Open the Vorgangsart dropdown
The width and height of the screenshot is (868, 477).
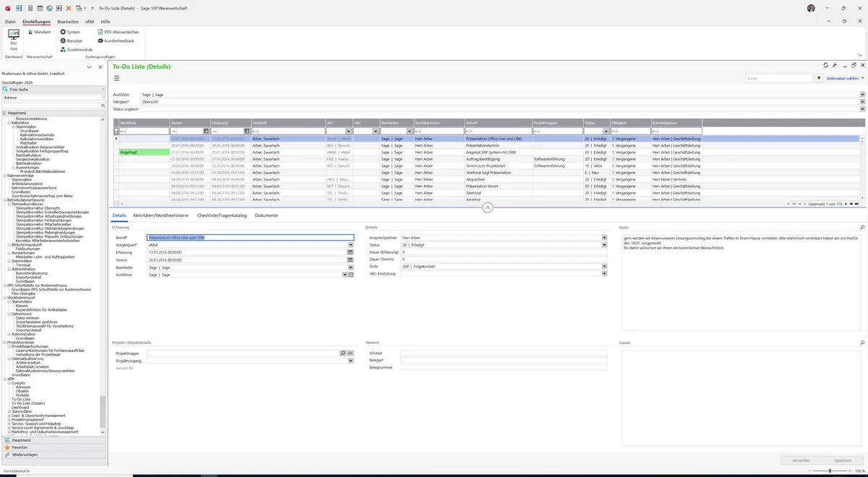pyautogui.click(x=350, y=245)
